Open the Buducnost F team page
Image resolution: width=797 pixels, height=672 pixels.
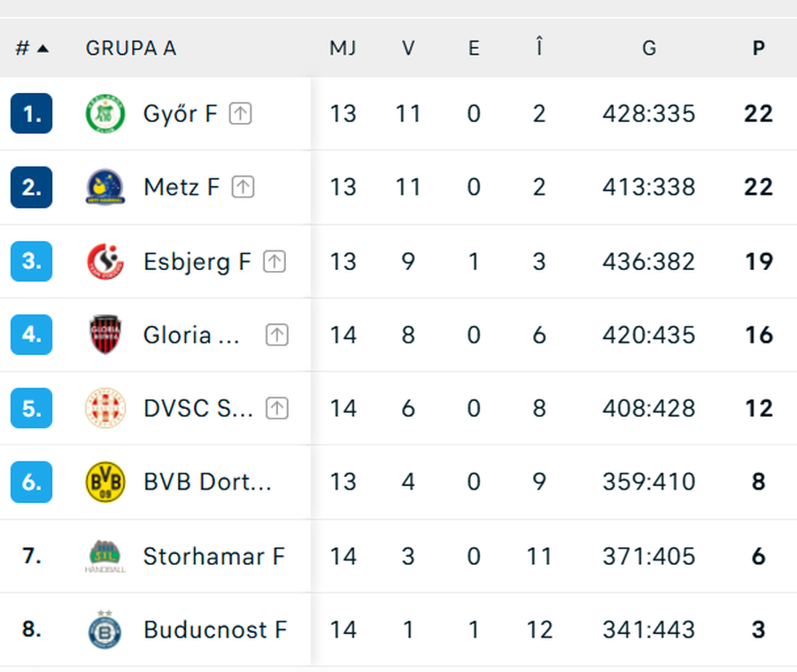[215, 630]
